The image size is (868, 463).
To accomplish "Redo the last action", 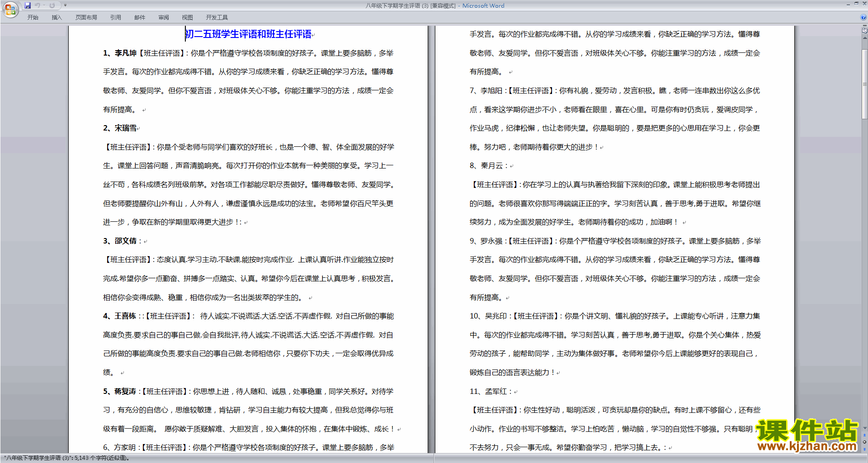I will 52,5.
